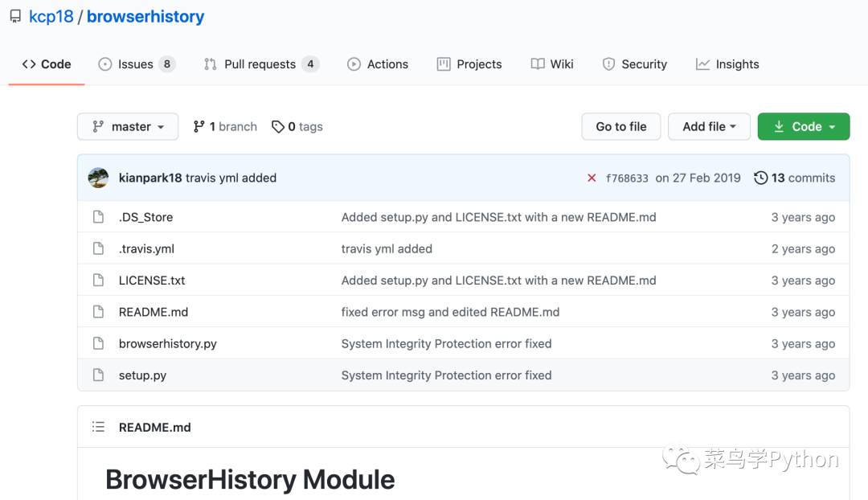The height and width of the screenshot is (500, 868).
Task: Click the kianpark18 avatar thumbnail
Action: tap(99, 178)
